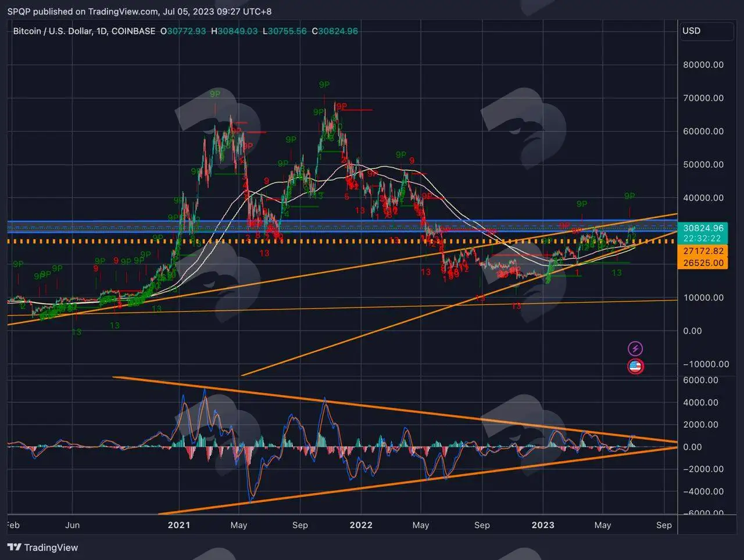Click the 70000.00 price axis label

pos(703,98)
